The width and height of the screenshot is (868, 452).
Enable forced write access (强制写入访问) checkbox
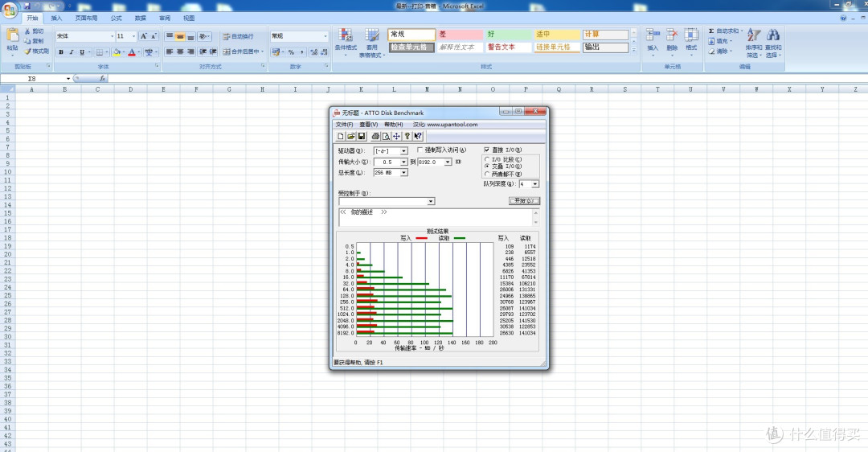420,150
